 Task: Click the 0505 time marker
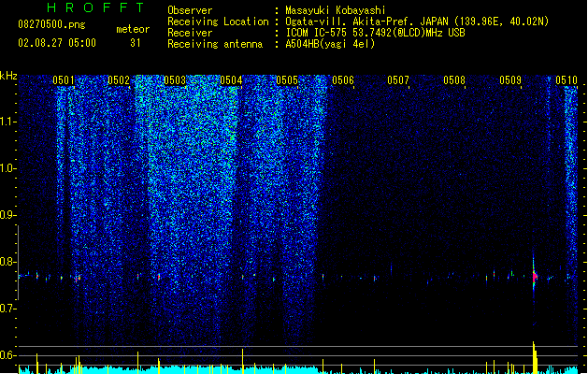287,80
